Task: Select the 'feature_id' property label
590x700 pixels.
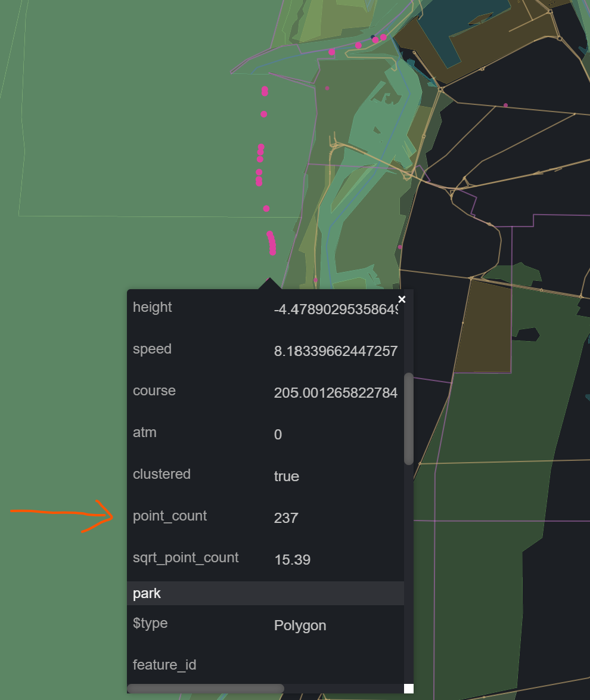Action: coord(164,665)
